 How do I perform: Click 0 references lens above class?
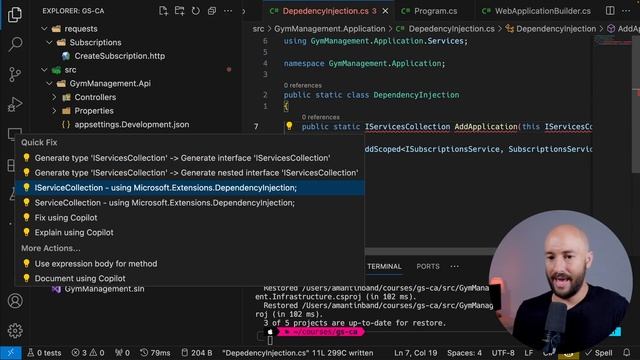pos(302,85)
